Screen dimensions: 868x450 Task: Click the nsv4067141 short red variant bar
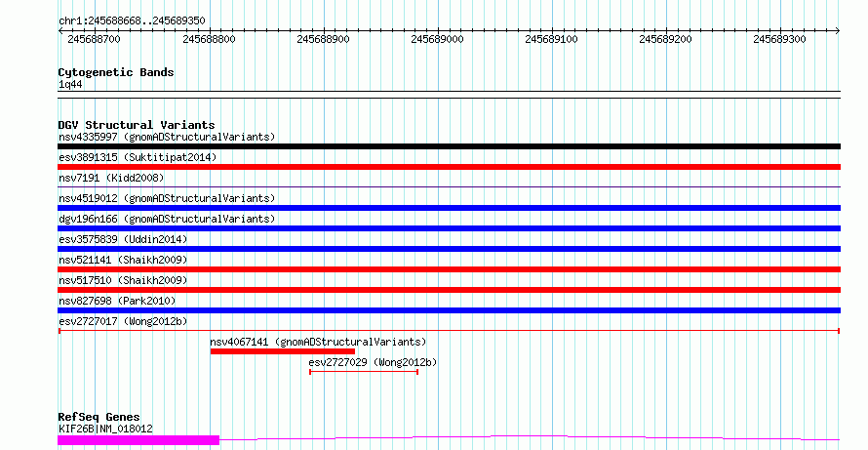coord(282,351)
